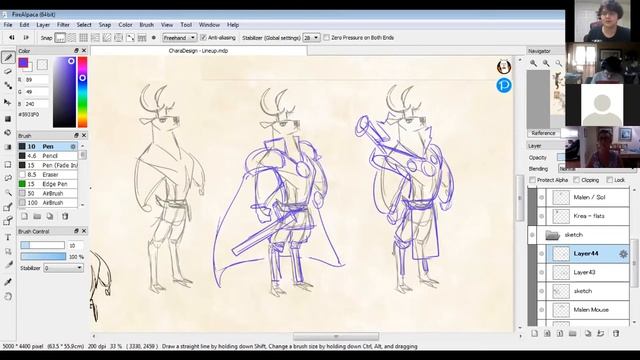Select the sketch folder layer
Viewport: 640px width, 360px height.
tap(579, 235)
